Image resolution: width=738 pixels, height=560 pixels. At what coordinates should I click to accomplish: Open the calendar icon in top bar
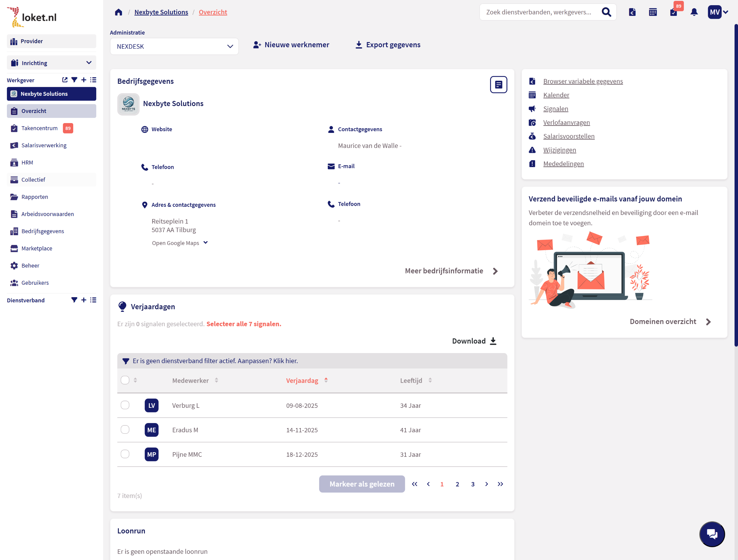click(x=653, y=12)
